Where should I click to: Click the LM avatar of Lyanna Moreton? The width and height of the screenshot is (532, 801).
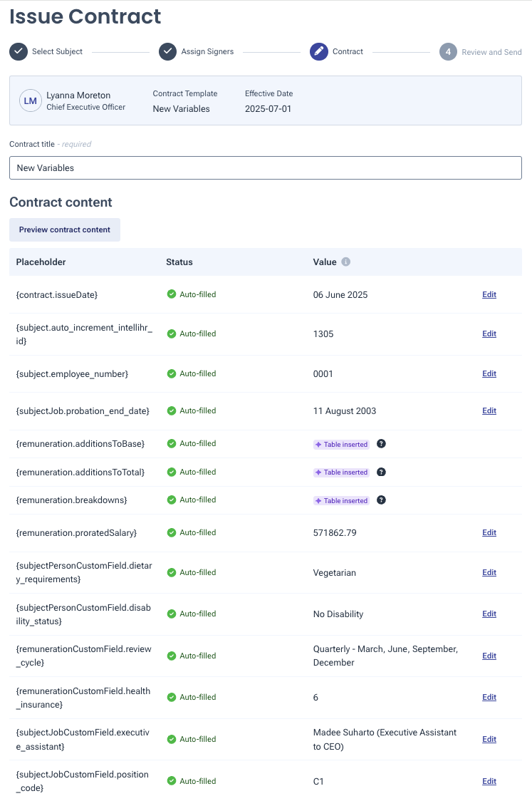click(30, 100)
